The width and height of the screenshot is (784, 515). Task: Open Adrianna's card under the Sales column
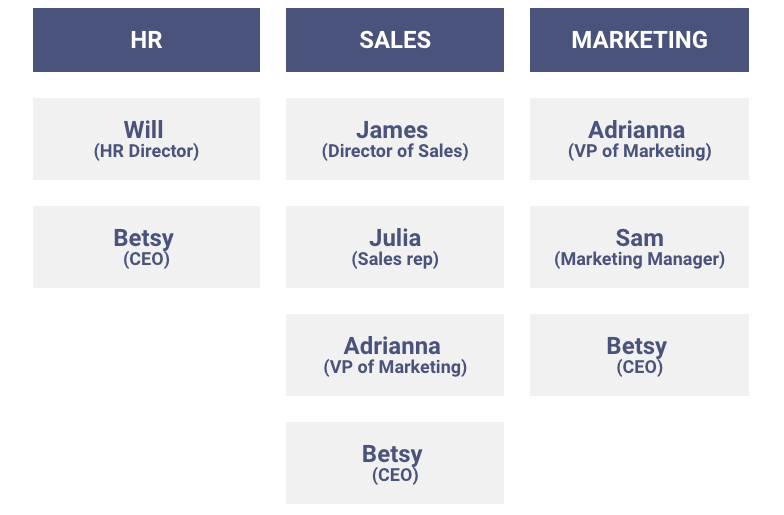tap(395, 355)
